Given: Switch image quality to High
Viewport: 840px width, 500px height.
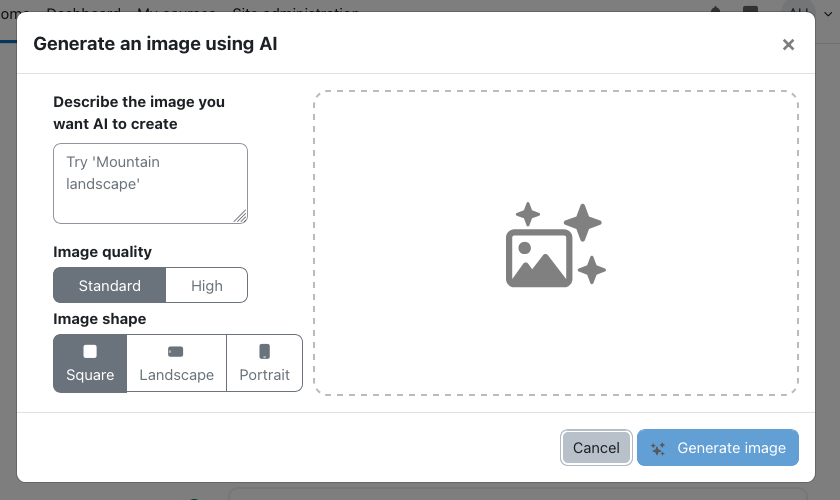Looking at the screenshot, I should click(x=207, y=285).
